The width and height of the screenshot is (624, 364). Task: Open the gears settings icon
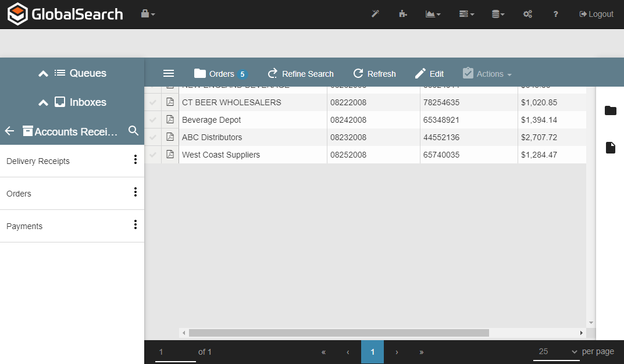tap(527, 14)
